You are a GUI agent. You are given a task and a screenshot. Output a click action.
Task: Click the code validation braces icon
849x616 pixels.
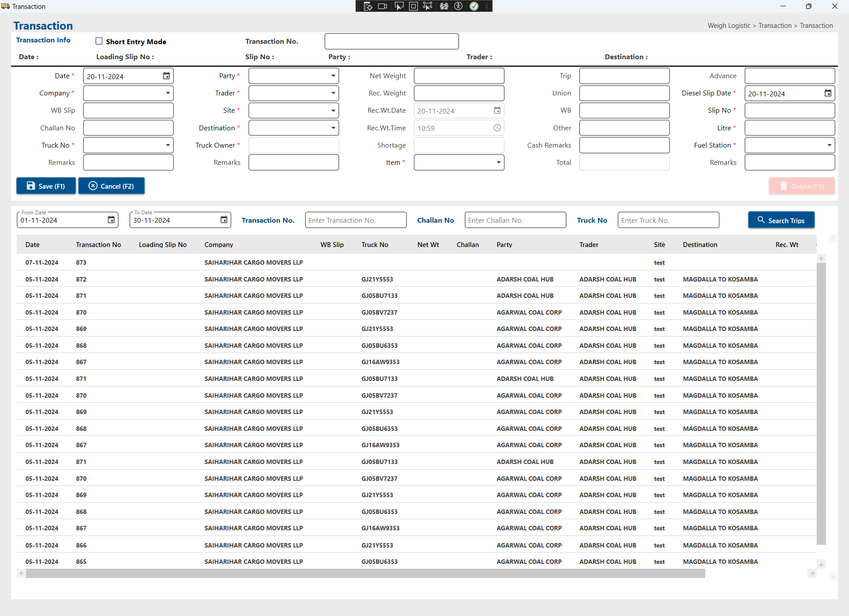click(444, 6)
